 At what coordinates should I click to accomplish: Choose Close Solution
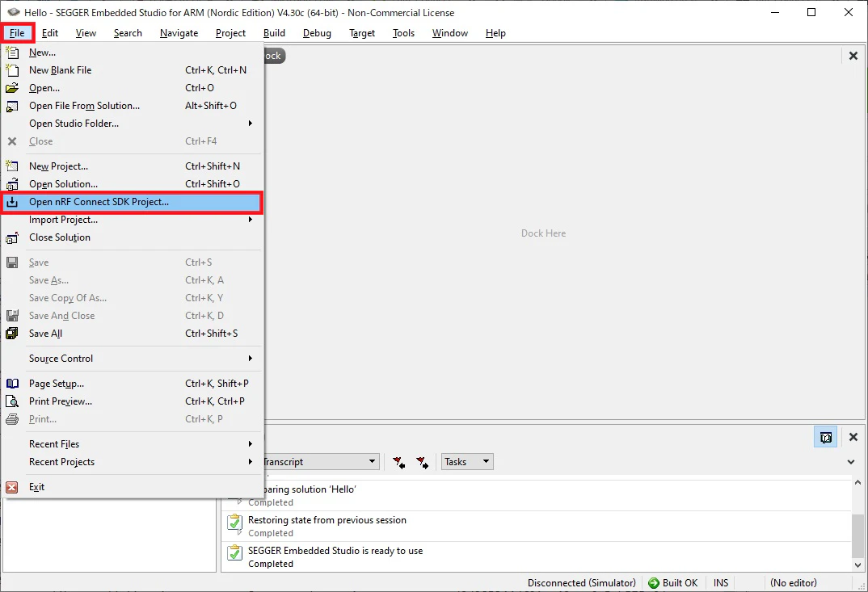point(132,237)
